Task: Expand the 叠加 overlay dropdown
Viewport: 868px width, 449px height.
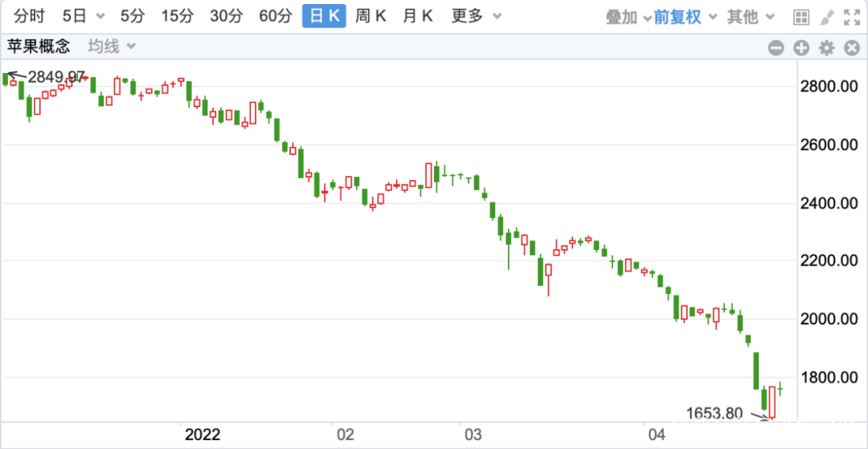Action: pyautogui.click(x=628, y=17)
